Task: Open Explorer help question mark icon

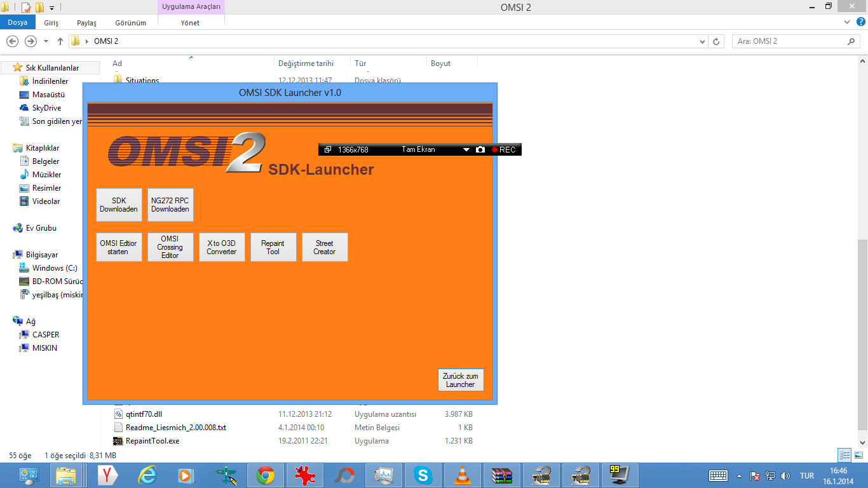Action: [x=860, y=22]
